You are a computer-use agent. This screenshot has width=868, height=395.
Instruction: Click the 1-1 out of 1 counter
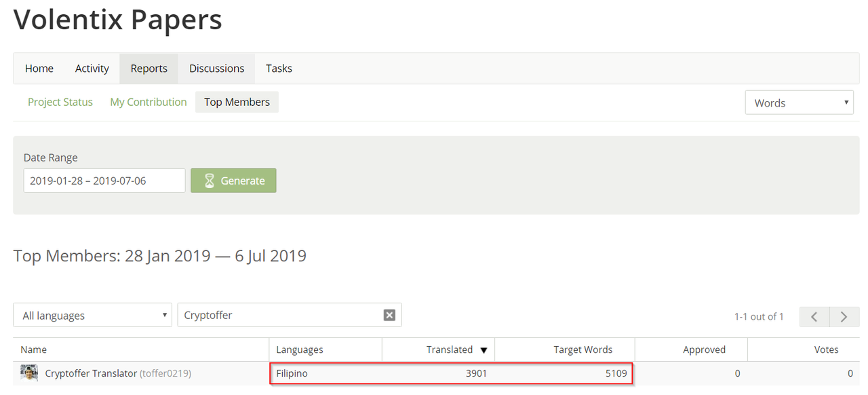coord(759,316)
